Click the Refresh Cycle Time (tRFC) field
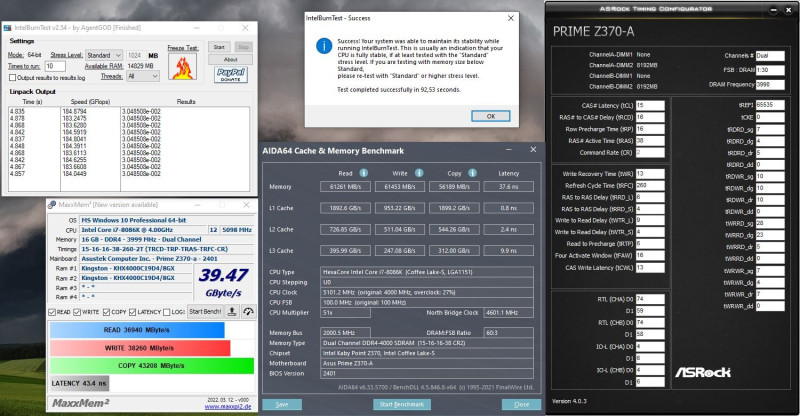 click(x=650, y=186)
